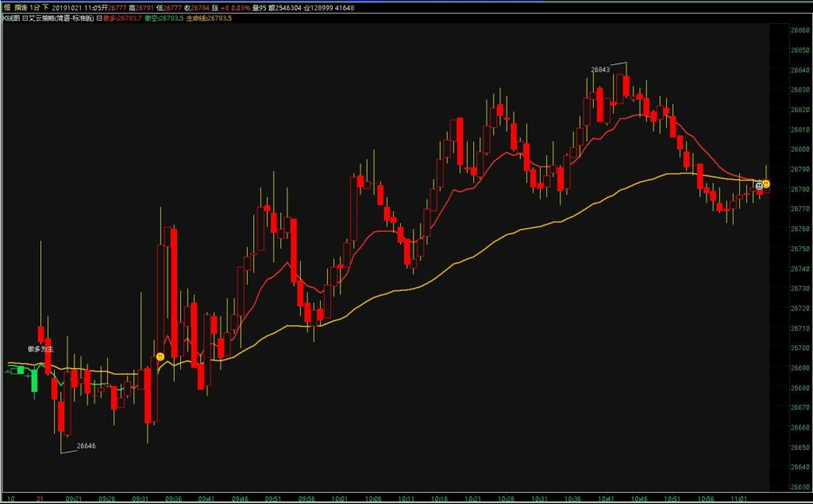The height and width of the screenshot is (504, 813).
Task: Click the 做多为主 annotation text
Action: click(x=40, y=348)
